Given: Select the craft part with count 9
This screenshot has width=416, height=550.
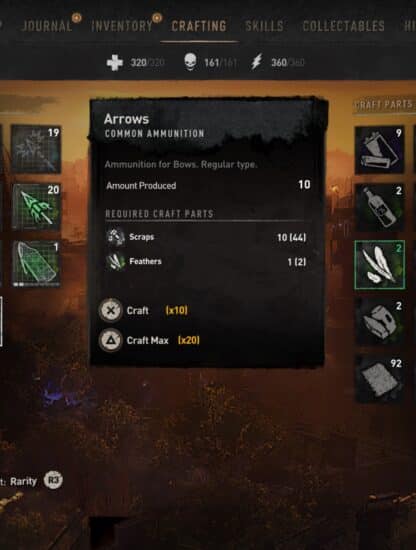Looking at the screenshot, I should point(380,149).
